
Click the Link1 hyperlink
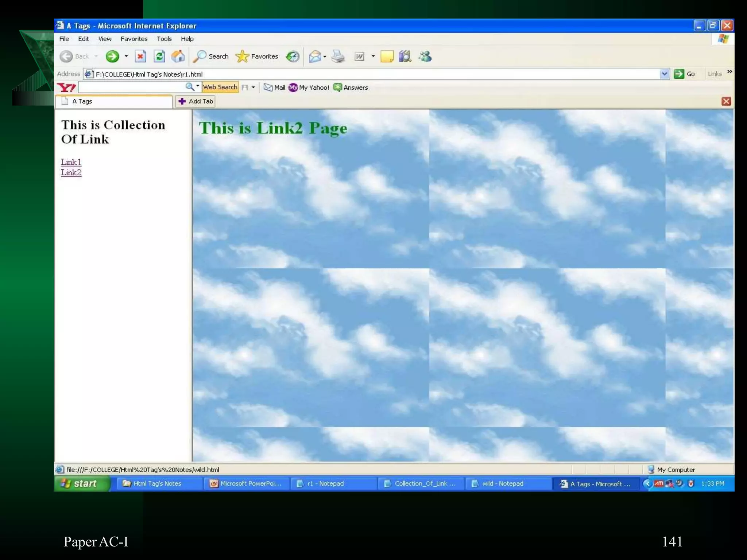click(x=71, y=162)
